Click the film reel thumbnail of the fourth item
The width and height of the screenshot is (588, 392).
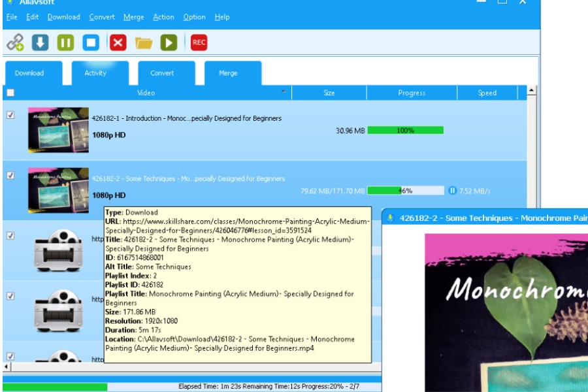[x=59, y=310]
